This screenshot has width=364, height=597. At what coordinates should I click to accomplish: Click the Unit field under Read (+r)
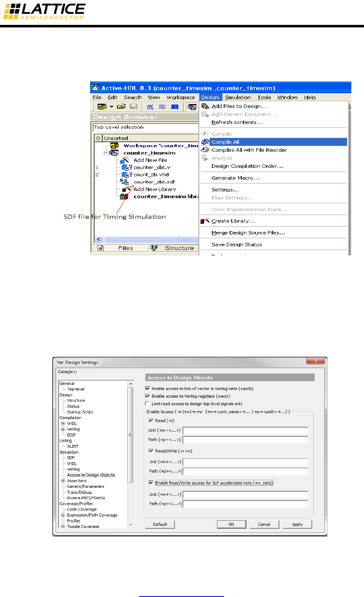pyautogui.click(x=245, y=430)
